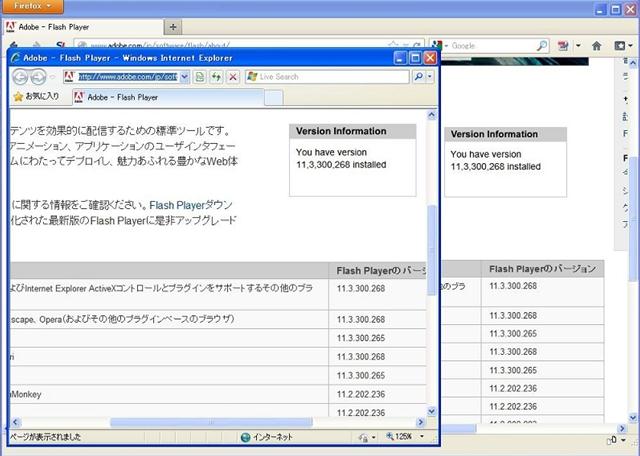Image resolution: width=640 pixels, height=456 pixels.
Task: Click the Firefox add-on toolbar icon beside search
Action: click(x=563, y=46)
